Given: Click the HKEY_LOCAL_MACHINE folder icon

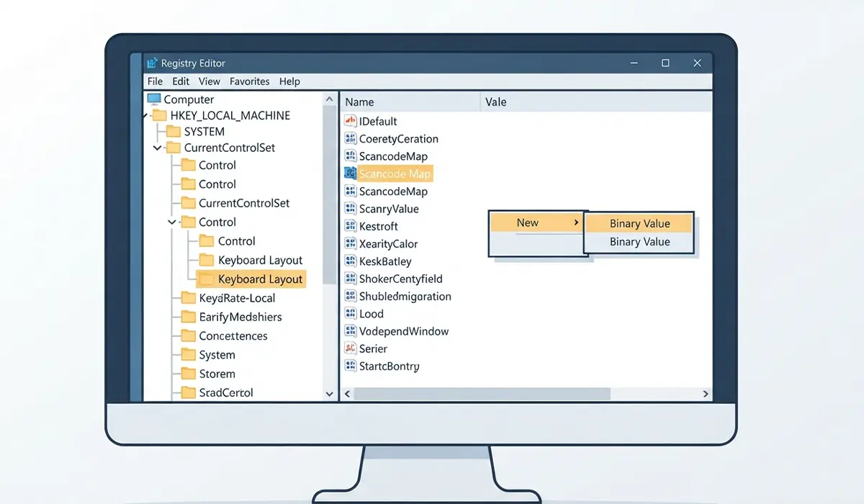Looking at the screenshot, I should tap(159, 115).
